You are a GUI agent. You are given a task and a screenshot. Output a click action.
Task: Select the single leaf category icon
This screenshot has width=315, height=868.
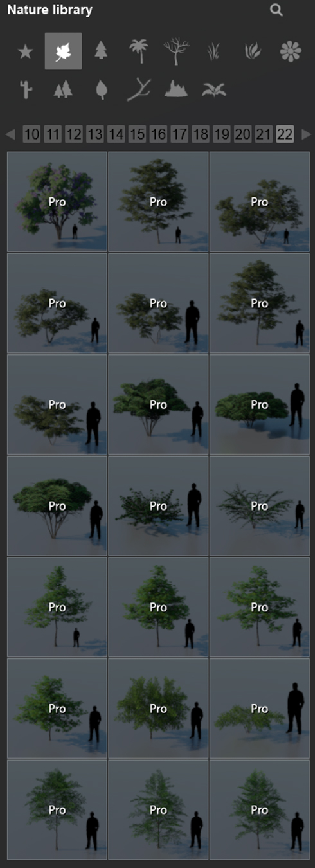[101, 89]
